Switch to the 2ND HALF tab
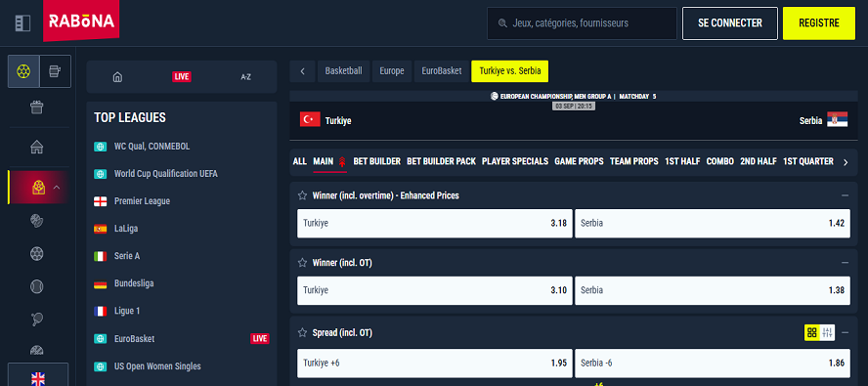Image resolution: width=868 pixels, height=386 pixels. 759,161
